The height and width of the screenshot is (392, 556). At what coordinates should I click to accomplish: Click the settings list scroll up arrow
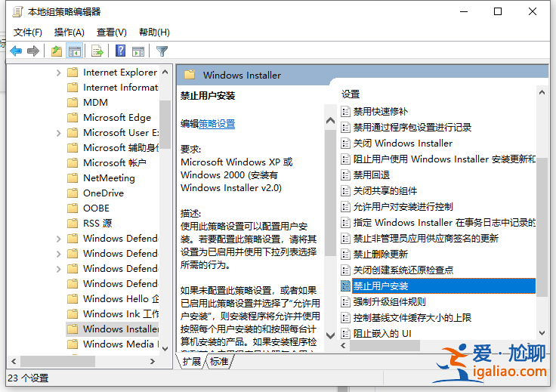click(x=542, y=92)
